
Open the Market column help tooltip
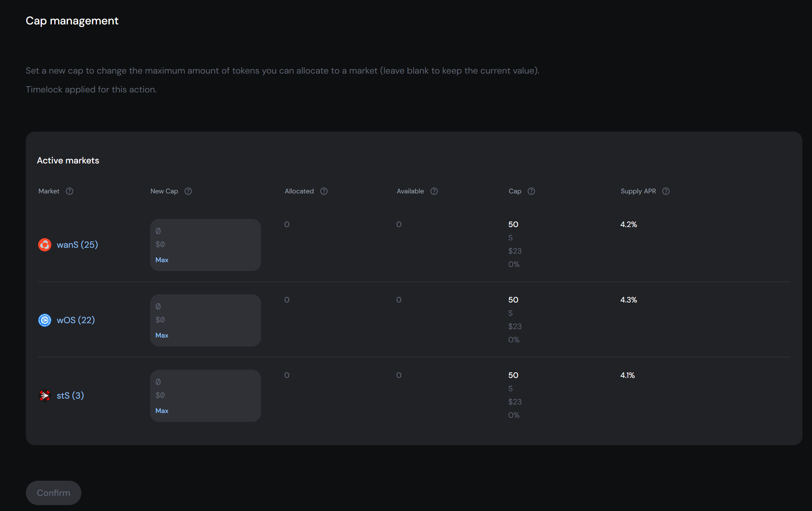click(x=70, y=191)
